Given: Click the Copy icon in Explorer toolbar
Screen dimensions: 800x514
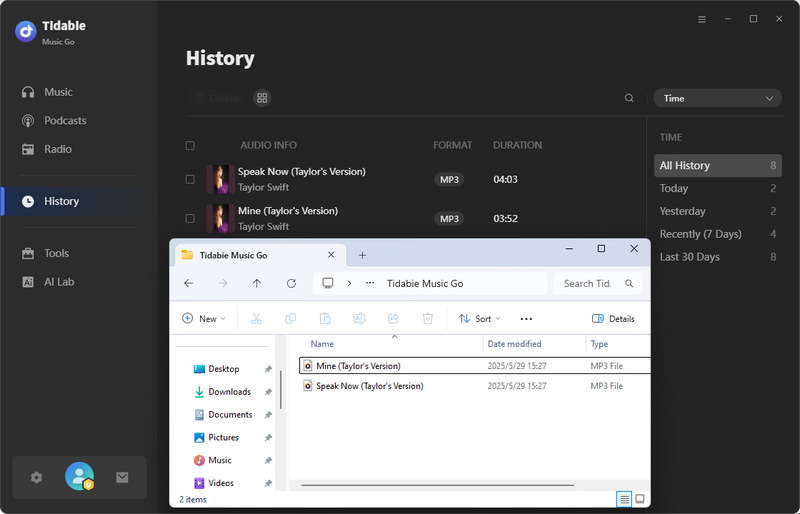Looking at the screenshot, I should pyautogui.click(x=290, y=319).
